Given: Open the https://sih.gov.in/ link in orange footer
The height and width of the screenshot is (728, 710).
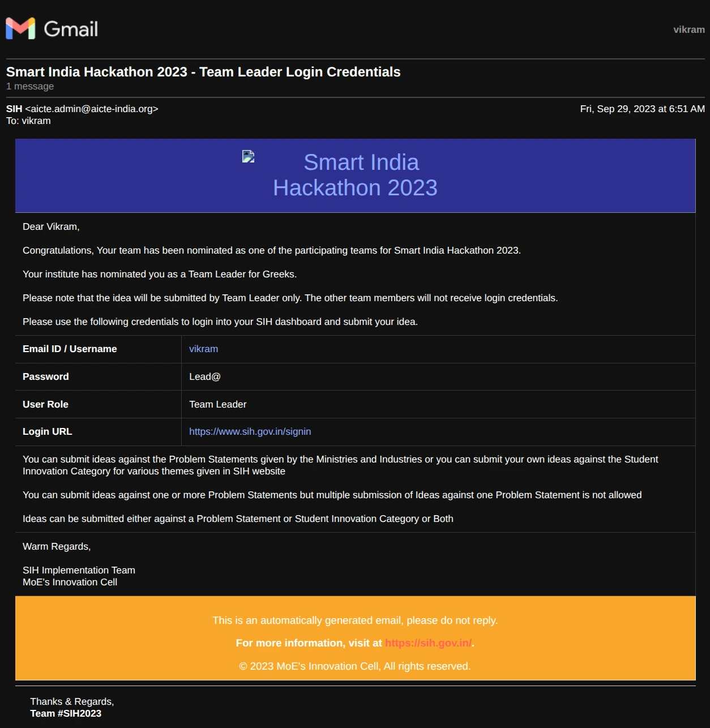Looking at the screenshot, I should tap(428, 643).
